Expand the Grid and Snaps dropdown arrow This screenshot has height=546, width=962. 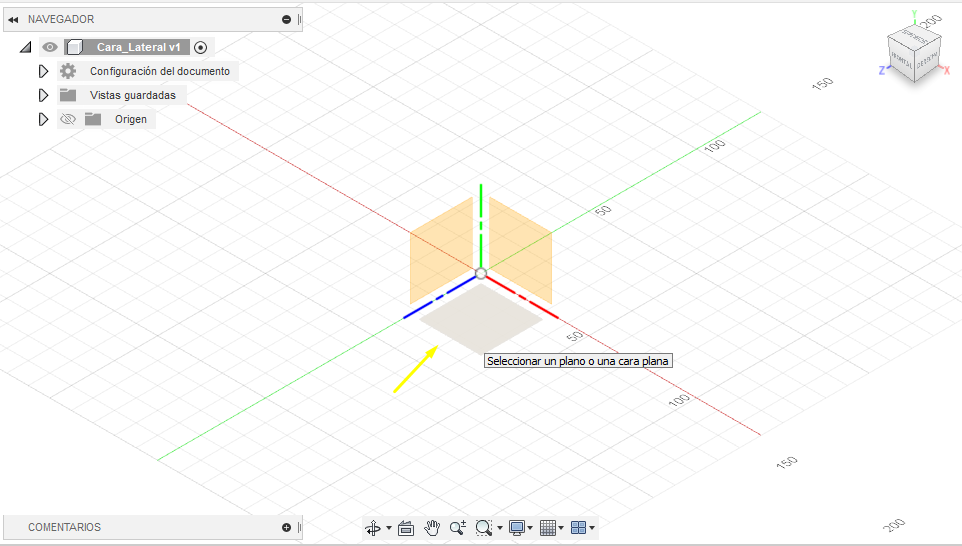pyautogui.click(x=561, y=528)
